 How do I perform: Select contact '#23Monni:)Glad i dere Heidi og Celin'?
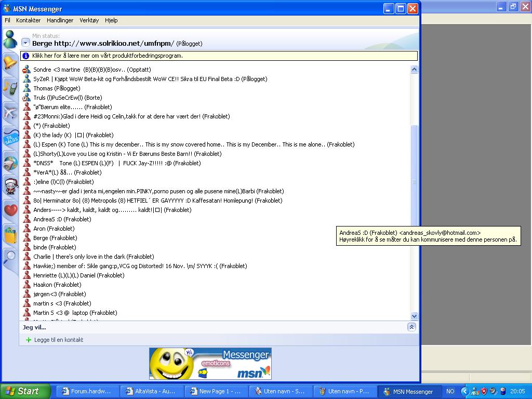pyautogui.click(x=131, y=116)
